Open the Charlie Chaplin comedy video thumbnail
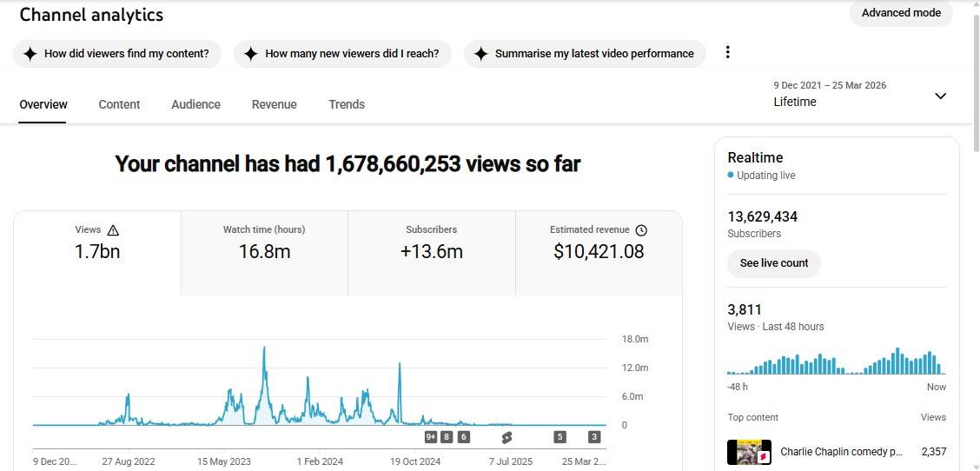Viewport: 980px width, 471px height. point(749,452)
